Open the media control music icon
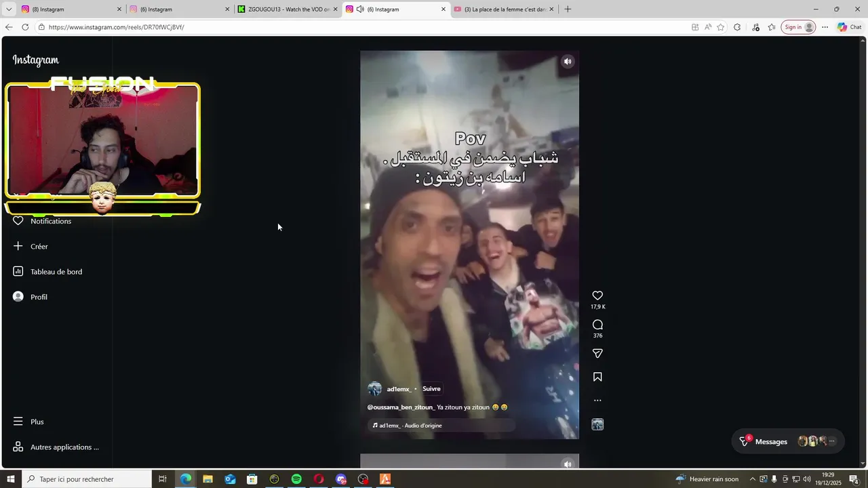The width and height of the screenshot is (868, 488). (x=755, y=27)
